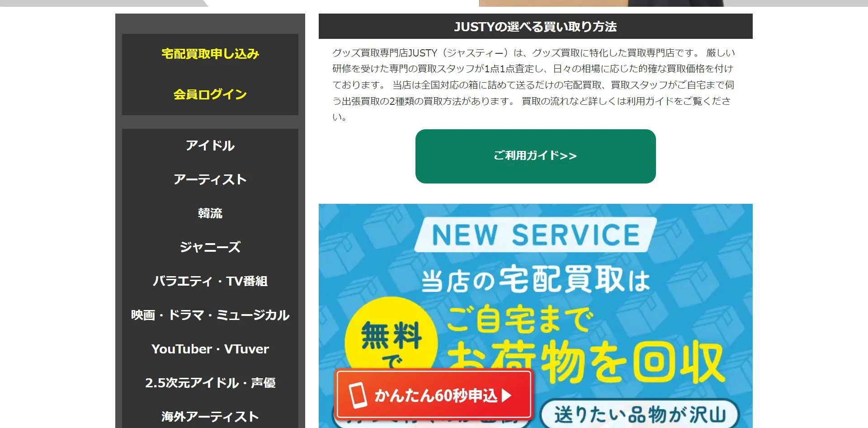Click the JUSTYの選べる買い取り方法 heading bar
The image size is (868, 428).
tap(535, 27)
